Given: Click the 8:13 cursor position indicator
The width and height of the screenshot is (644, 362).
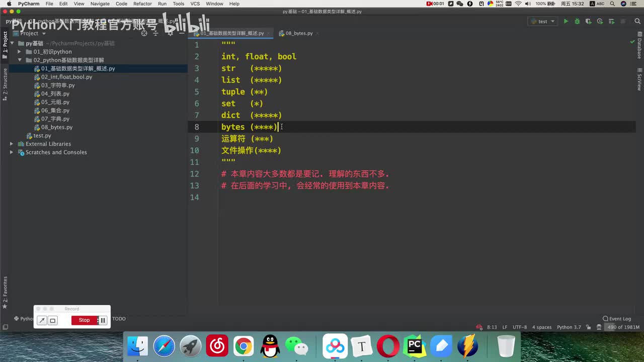Looking at the screenshot, I should tap(492, 327).
